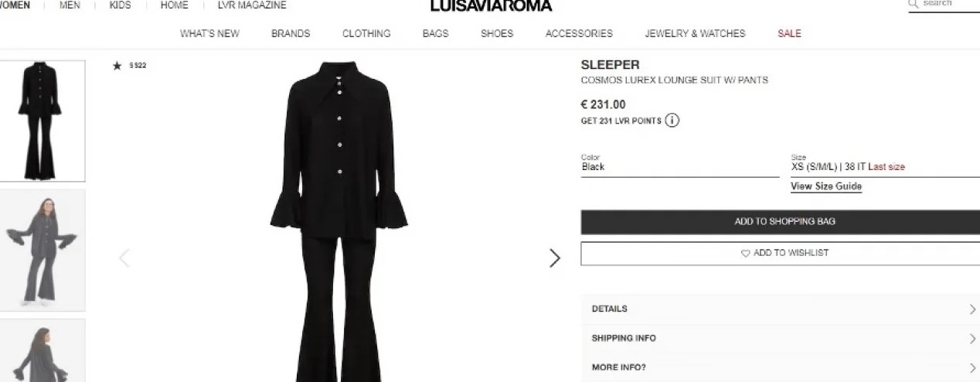Open the Clothing menu

click(366, 34)
